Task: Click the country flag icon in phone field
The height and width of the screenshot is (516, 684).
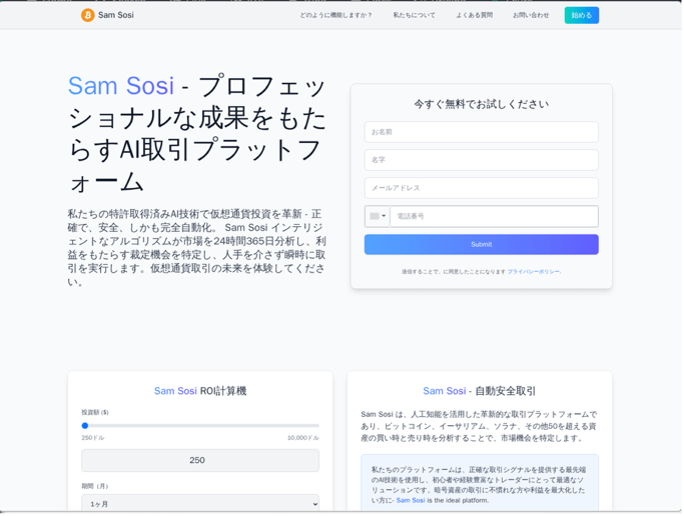Action: pyautogui.click(x=374, y=216)
